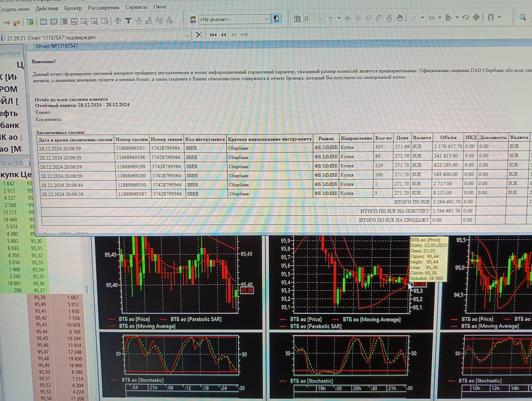Screen dimensions: 532x401
Task: Click the X delete message button
Action: click(199, 35)
